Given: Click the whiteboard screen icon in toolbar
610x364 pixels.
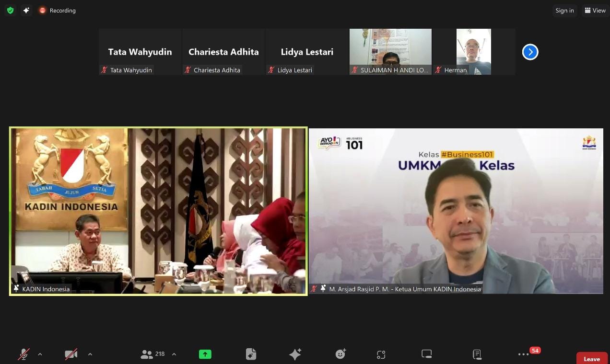Looking at the screenshot, I should [426, 354].
